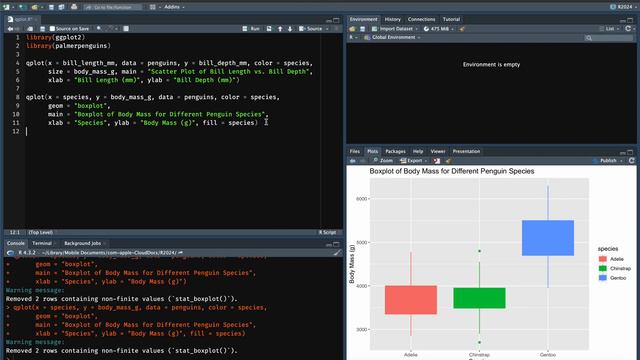
Task: Switch to the Connections tab
Action: pyautogui.click(x=421, y=19)
